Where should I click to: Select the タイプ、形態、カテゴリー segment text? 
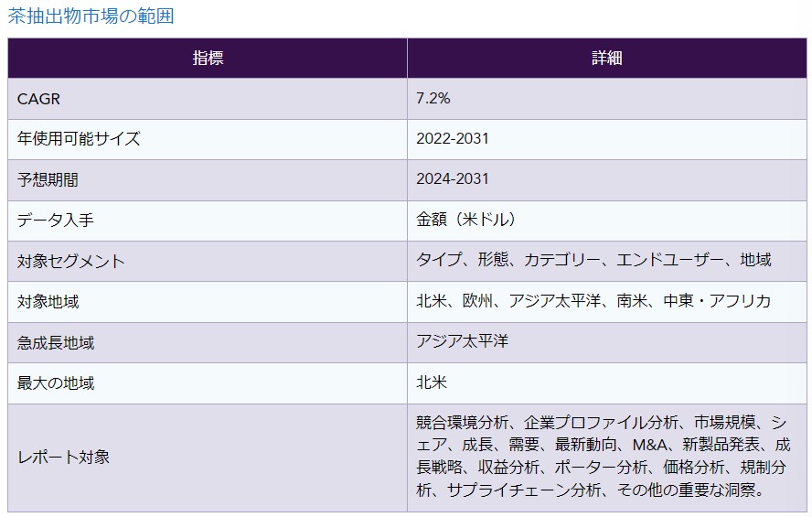tap(594, 260)
